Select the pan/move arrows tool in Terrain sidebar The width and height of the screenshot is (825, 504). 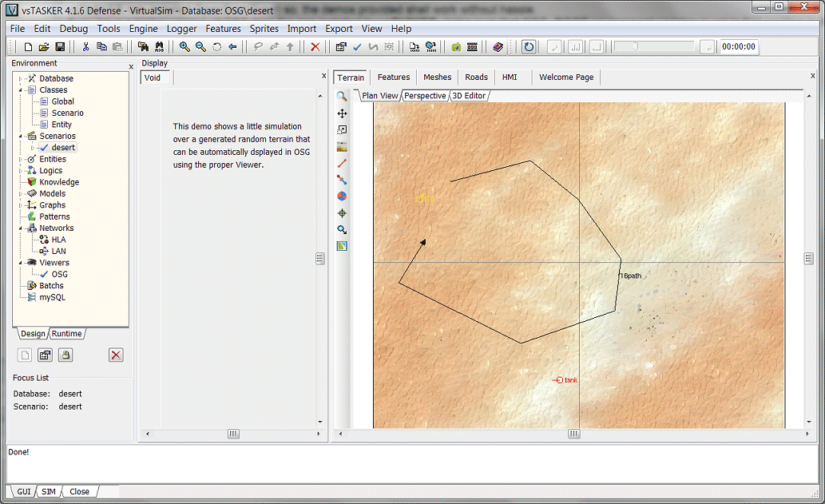342,113
